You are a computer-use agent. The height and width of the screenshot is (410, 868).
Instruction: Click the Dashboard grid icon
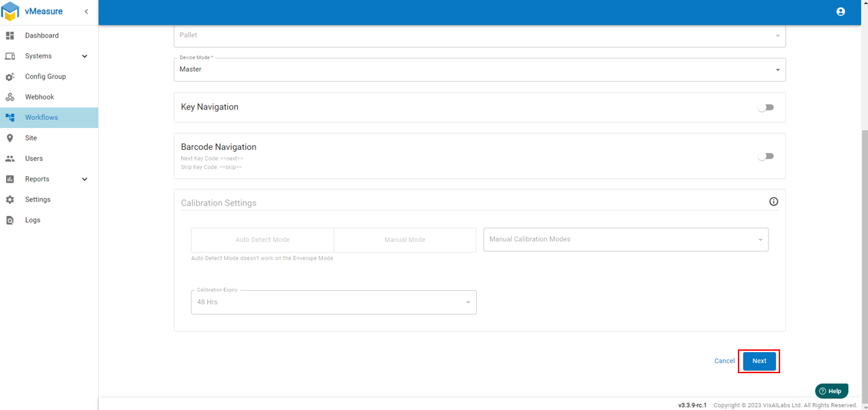(x=10, y=35)
